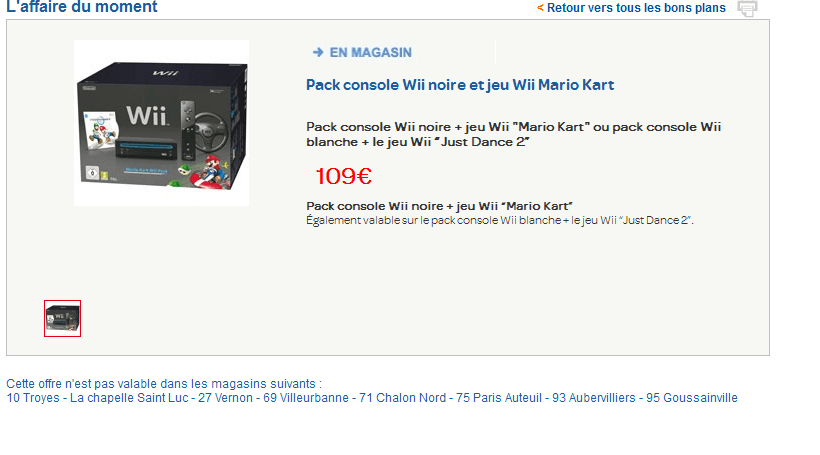Select the 27 Vernon store

tap(225, 398)
